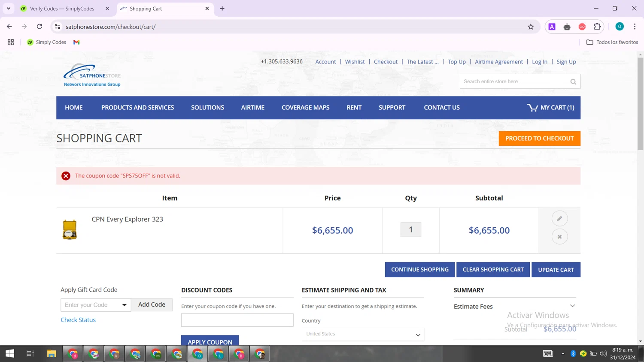Open the Wishlist link
644x362 pixels.
pyautogui.click(x=355, y=62)
